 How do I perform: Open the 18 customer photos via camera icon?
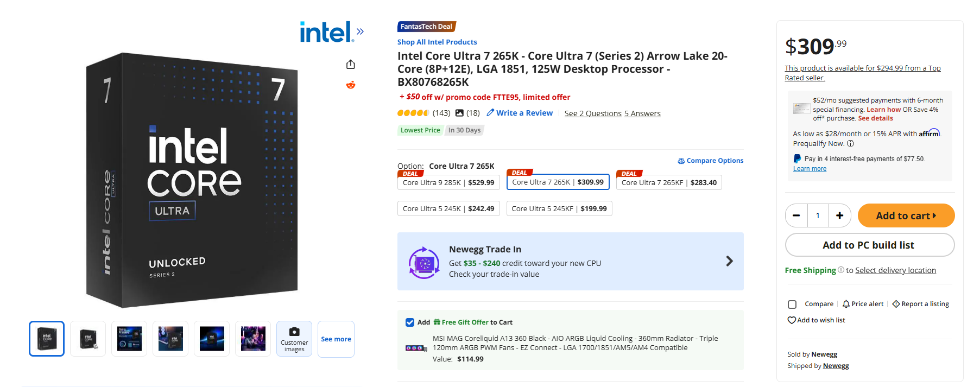459,113
